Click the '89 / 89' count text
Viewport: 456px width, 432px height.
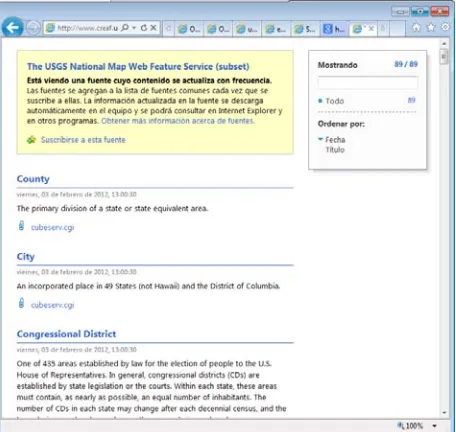[x=406, y=64]
